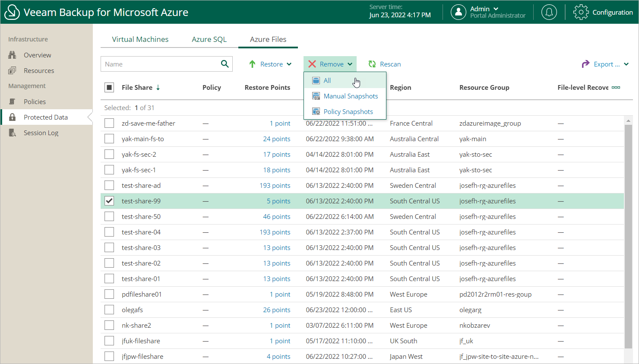Check the test-share-50 row checkbox
639x364 pixels.
coord(109,216)
